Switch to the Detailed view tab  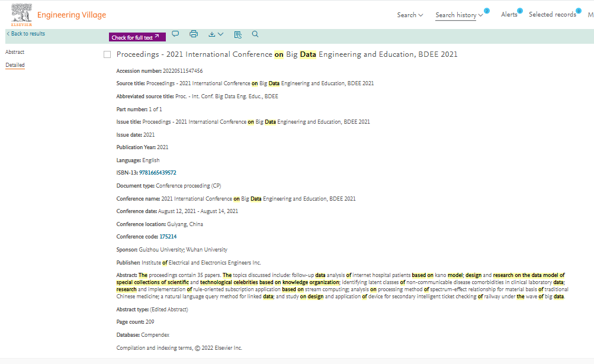15,65
